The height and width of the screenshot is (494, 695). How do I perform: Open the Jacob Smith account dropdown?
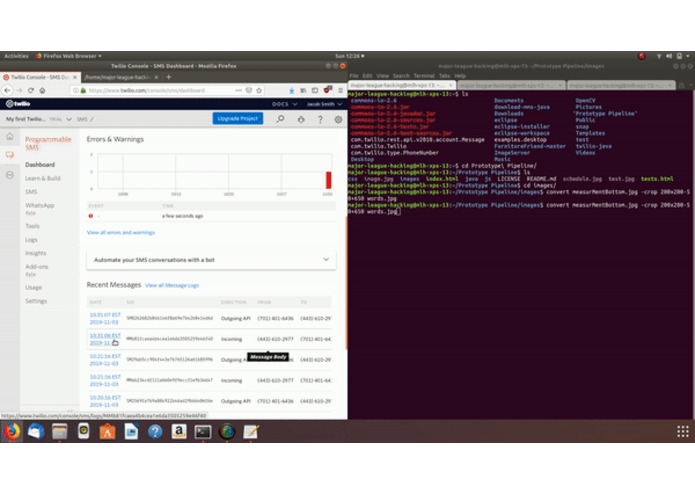pyautogui.click(x=324, y=104)
